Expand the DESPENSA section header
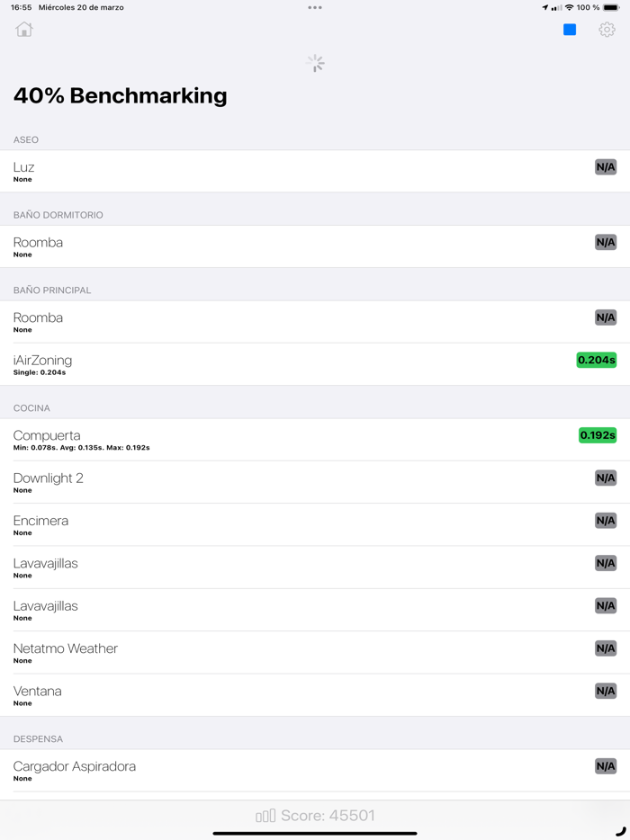This screenshot has width=630, height=840. [x=36, y=738]
